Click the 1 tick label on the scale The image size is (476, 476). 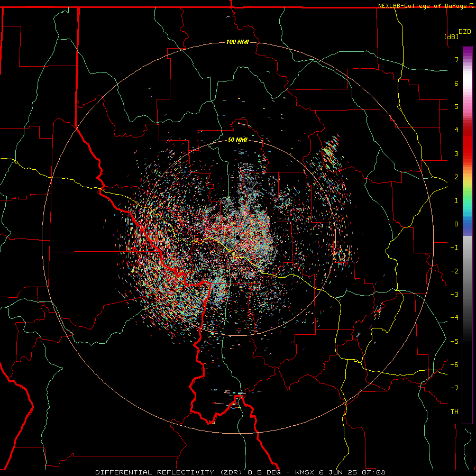pyautogui.click(x=456, y=200)
